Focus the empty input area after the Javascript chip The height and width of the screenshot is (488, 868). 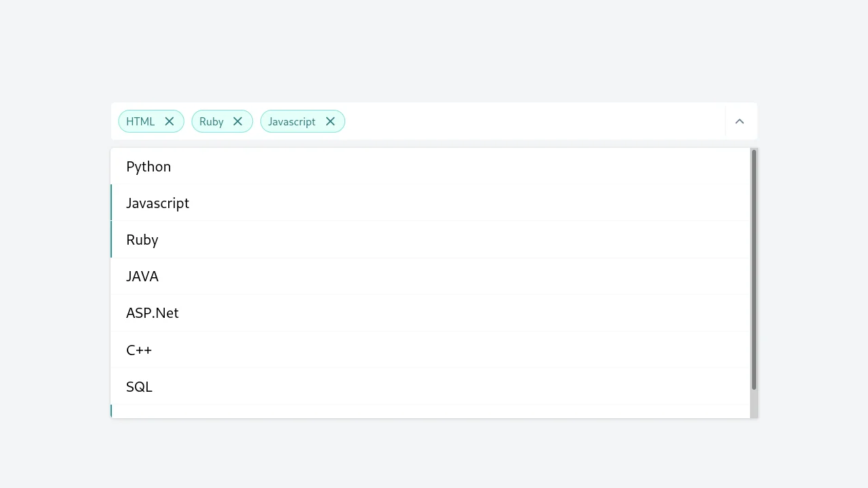[x=529, y=121]
